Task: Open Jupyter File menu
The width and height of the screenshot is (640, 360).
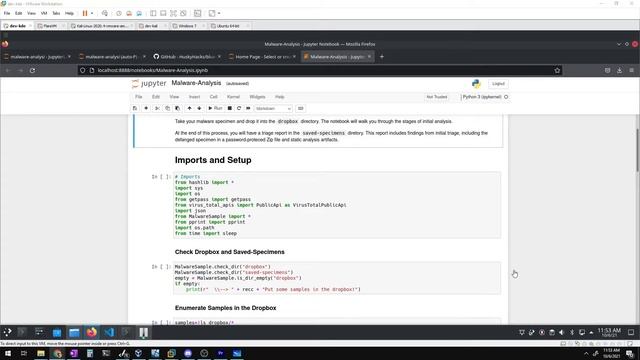Action: 139,97
